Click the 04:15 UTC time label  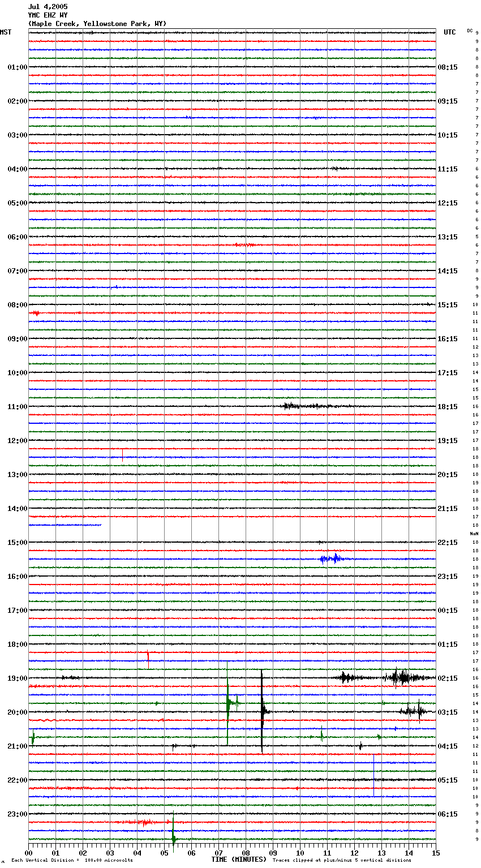click(x=448, y=746)
